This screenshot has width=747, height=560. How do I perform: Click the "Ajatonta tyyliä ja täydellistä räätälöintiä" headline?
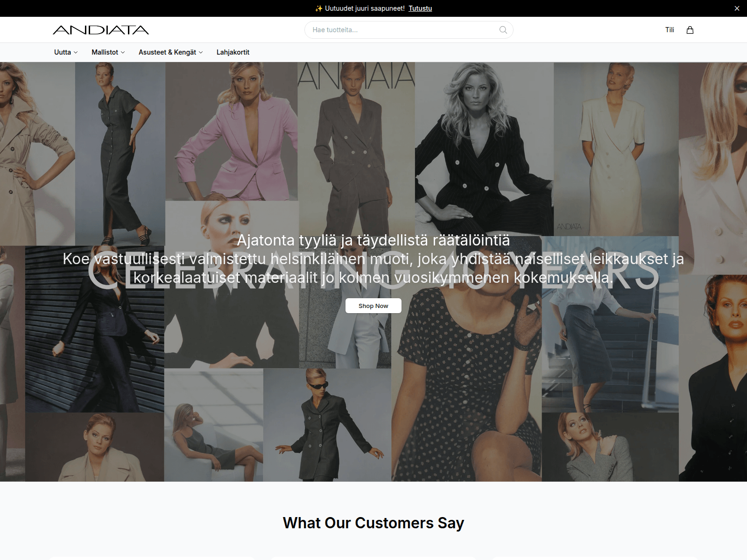click(373, 240)
